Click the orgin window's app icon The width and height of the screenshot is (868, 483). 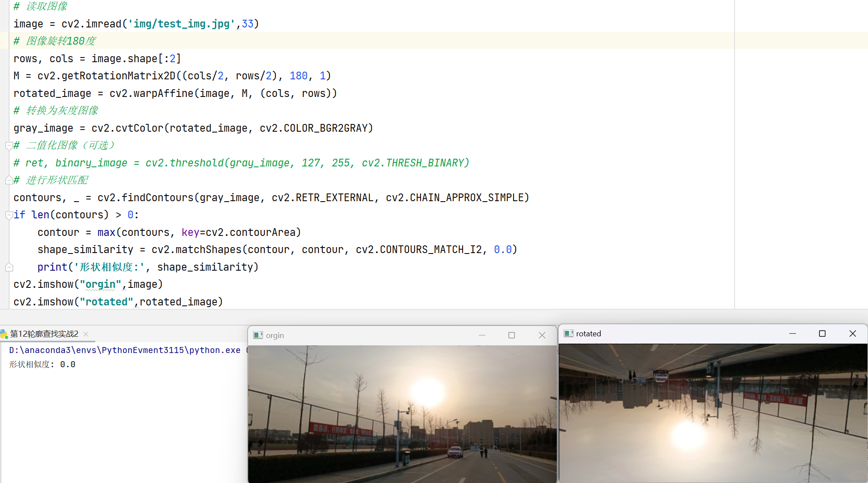[258, 335]
